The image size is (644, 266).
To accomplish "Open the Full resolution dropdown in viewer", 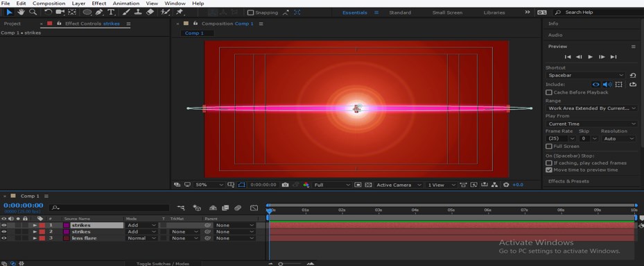I will (332, 185).
